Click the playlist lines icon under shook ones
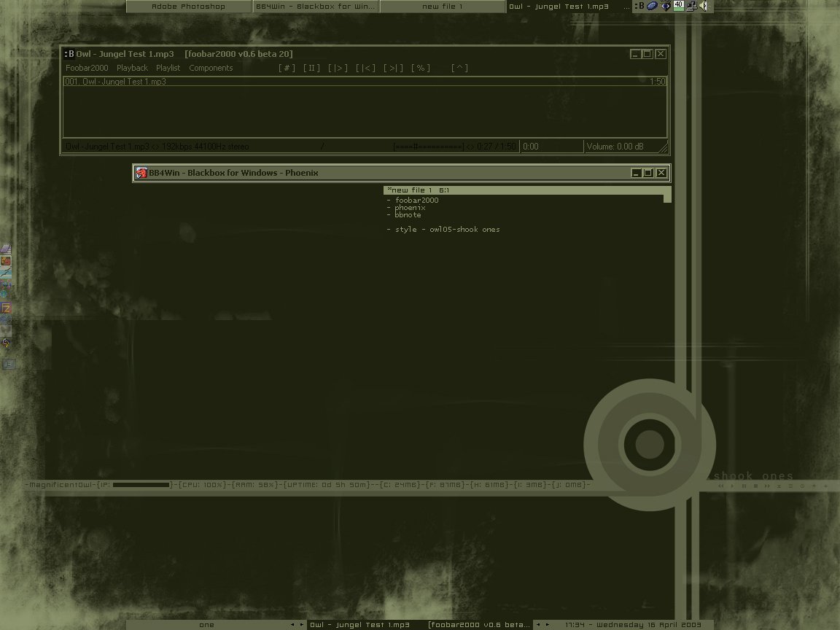Screen dimensions: 840x630 point(790,486)
